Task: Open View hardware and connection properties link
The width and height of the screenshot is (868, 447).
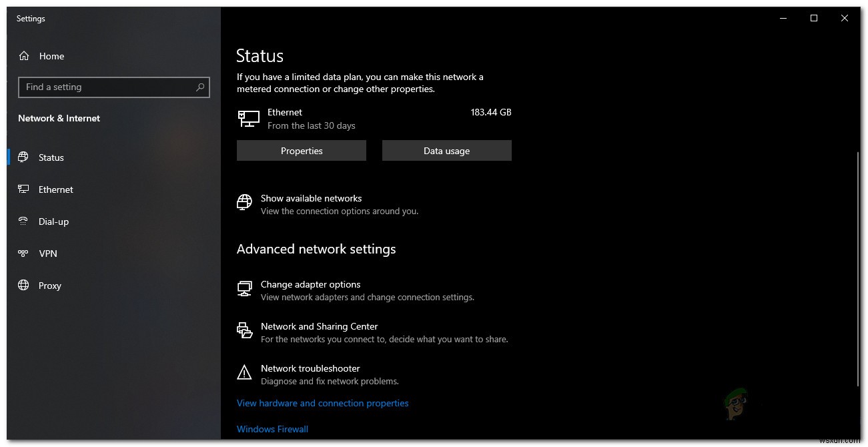Action: 323,403
